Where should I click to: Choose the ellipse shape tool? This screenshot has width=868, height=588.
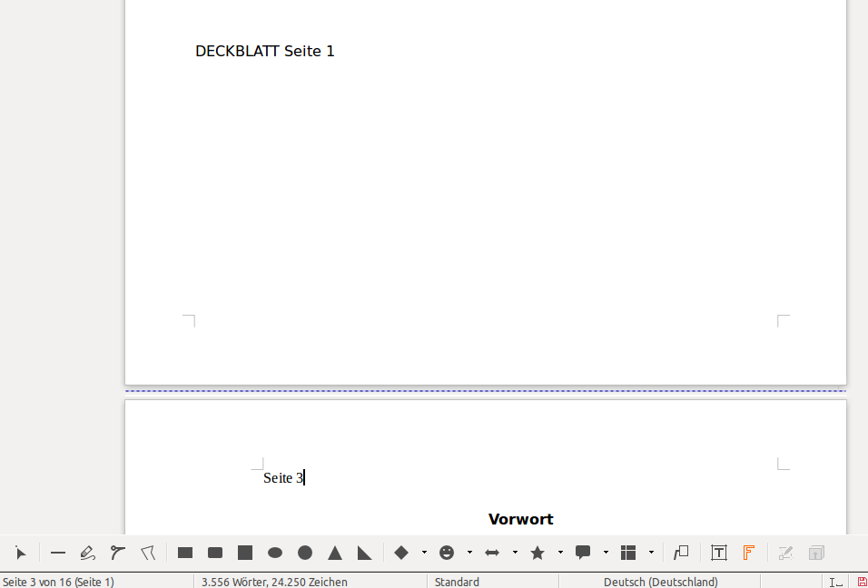click(275, 553)
